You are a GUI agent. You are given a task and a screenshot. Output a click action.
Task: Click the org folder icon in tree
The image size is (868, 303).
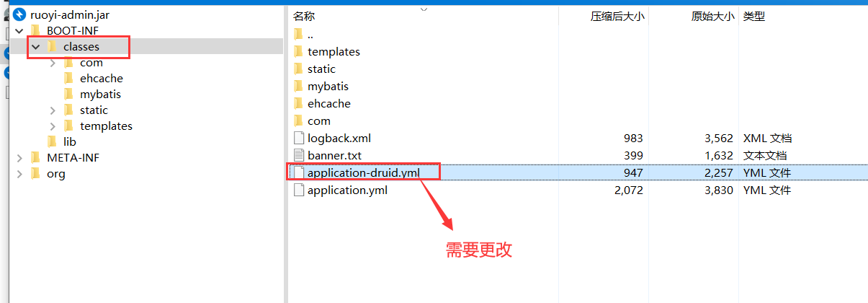pos(36,173)
